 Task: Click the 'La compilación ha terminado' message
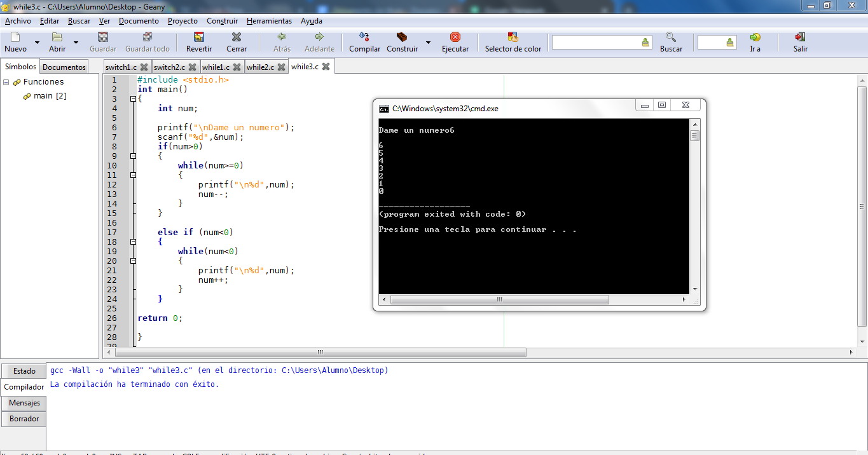pyautogui.click(x=134, y=384)
